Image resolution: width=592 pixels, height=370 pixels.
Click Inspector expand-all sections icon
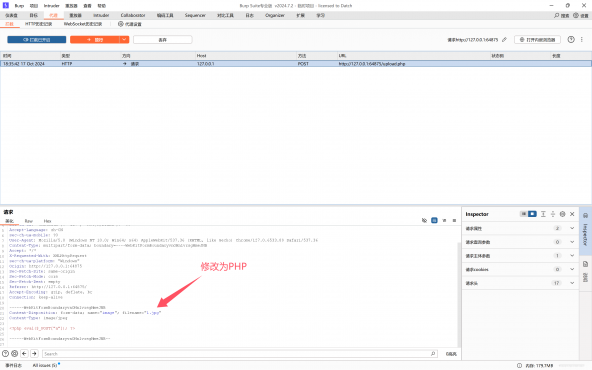pos(543,214)
